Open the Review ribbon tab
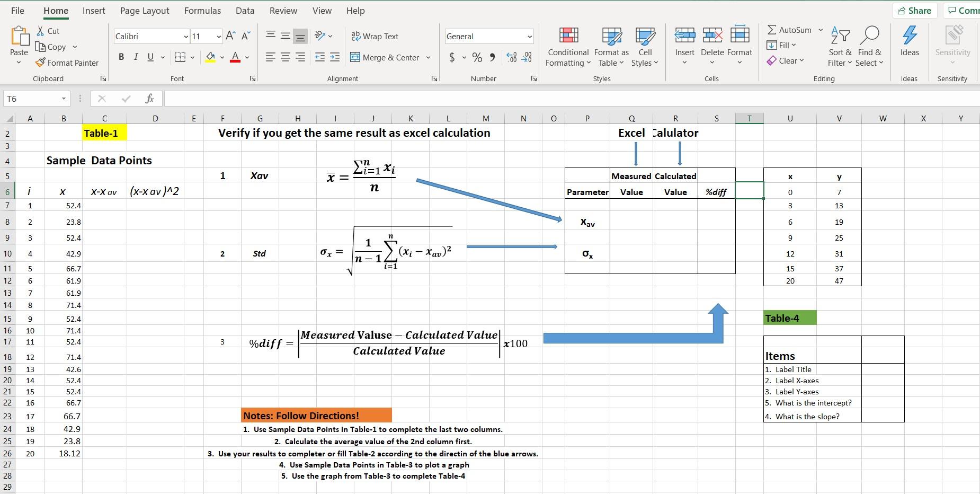The height and width of the screenshot is (494, 980). [x=283, y=10]
